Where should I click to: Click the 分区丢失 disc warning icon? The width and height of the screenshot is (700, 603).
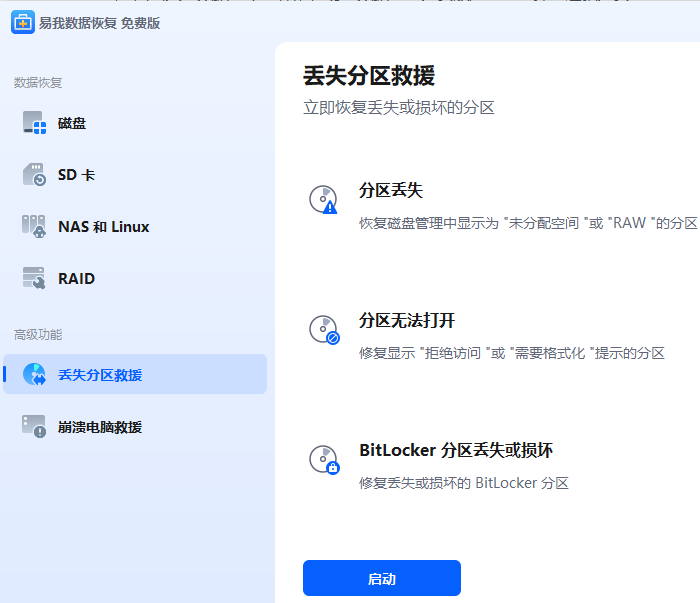click(324, 200)
